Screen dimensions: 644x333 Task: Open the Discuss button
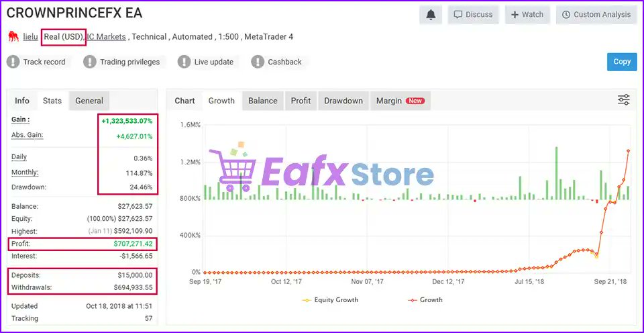point(473,15)
